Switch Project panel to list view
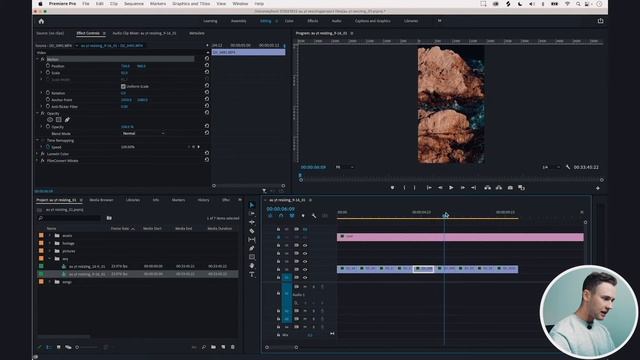 49,347
